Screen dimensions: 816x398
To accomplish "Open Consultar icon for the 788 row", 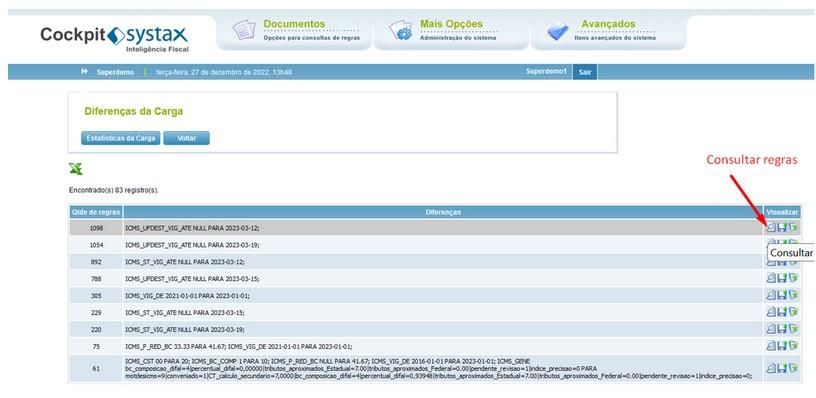I will click(x=771, y=278).
